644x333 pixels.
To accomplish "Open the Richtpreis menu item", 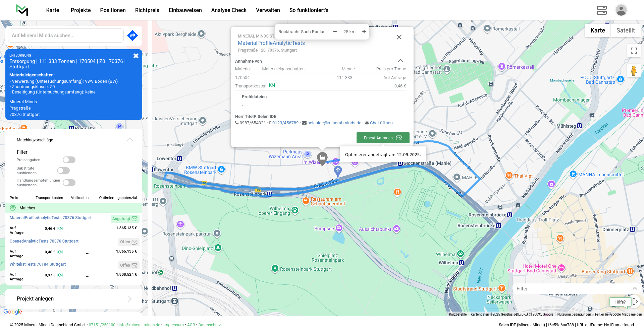I will tap(147, 10).
